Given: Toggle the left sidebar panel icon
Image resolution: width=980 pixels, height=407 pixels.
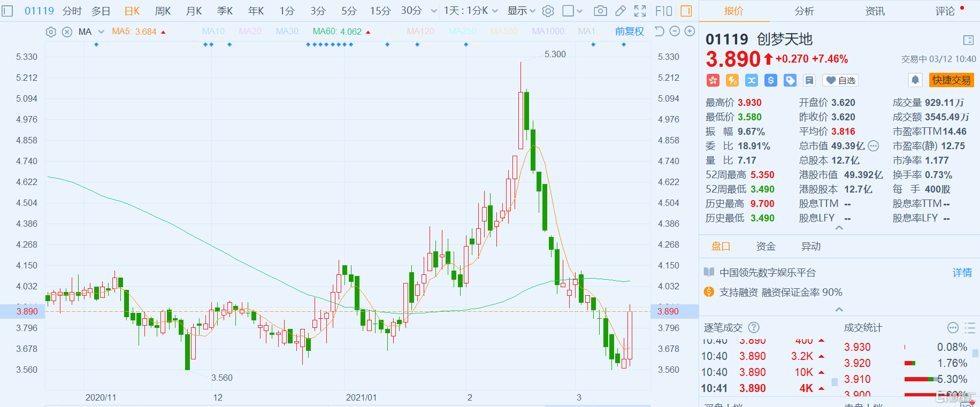Looking at the screenshot, I should click(7, 11).
